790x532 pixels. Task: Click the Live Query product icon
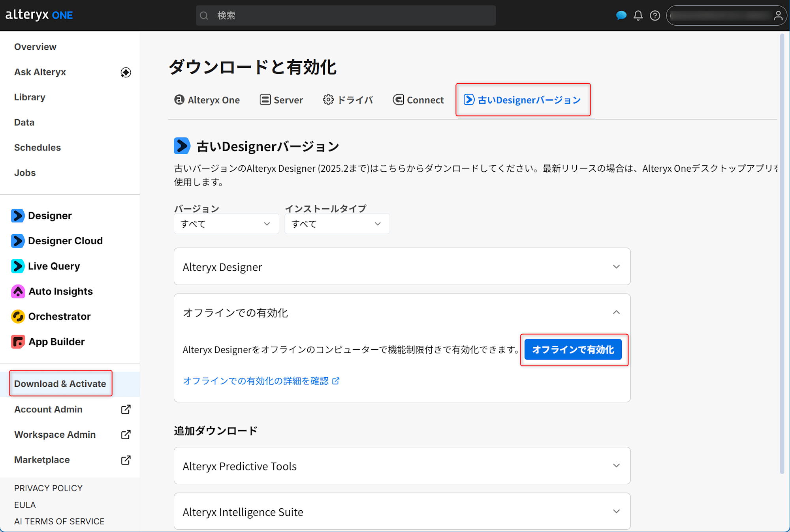[18, 266]
